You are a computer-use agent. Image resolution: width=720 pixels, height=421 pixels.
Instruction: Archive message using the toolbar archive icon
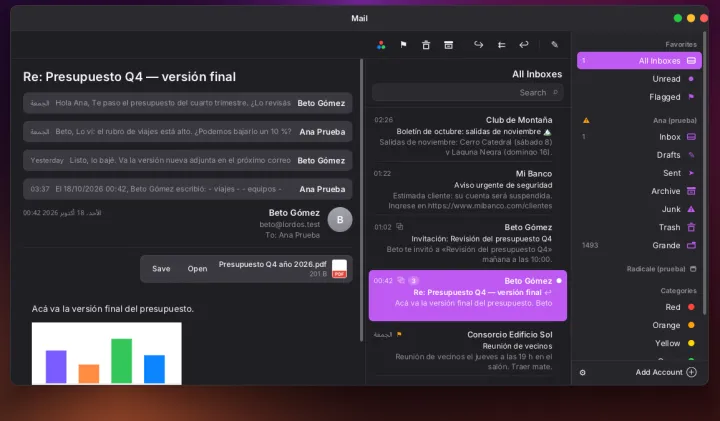click(x=449, y=45)
